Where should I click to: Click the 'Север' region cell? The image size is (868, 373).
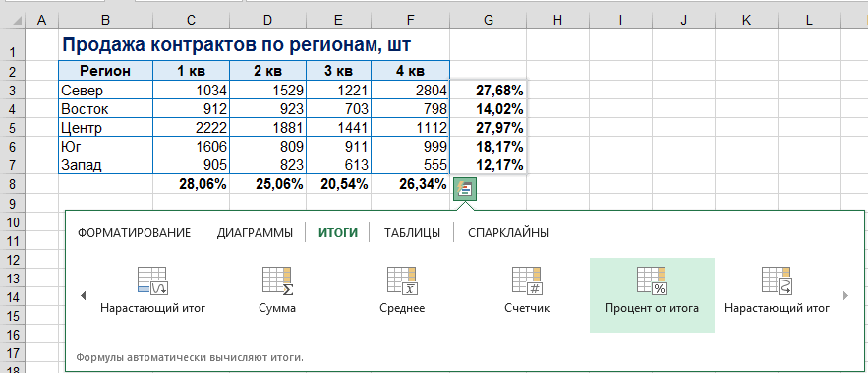coord(105,90)
